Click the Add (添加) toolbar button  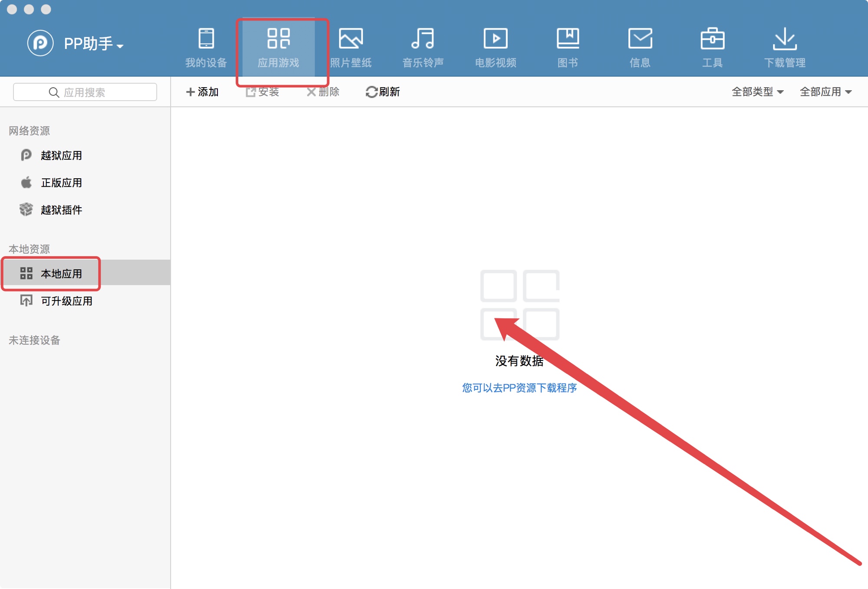pyautogui.click(x=202, y=92)
